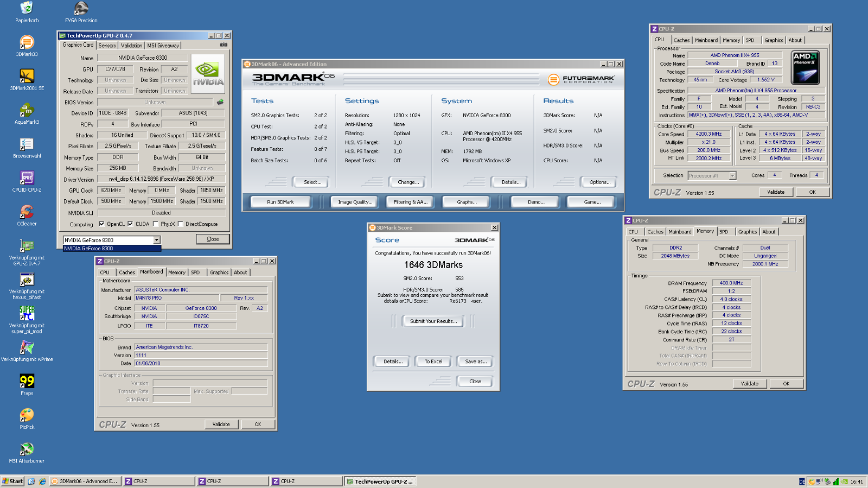Click the NVIDIA logo in GPU-Z
Screen dimensions: 868x488
(x=208, y=73)
